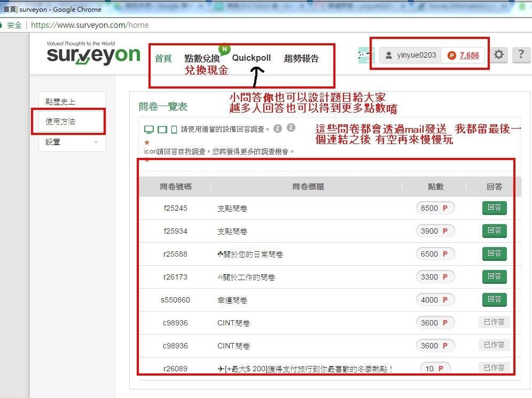The width and height of the screenshot is (532, 398).
Task: Click the desktop computer device icon
Action: pos(149,130)
